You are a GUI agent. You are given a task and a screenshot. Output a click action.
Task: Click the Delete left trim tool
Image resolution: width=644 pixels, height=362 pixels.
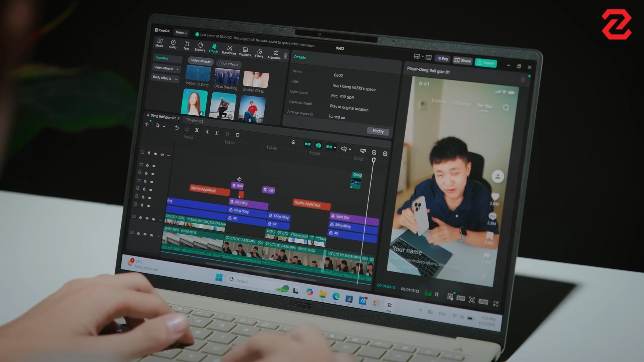pyautogui.click(x=207, y=132)
